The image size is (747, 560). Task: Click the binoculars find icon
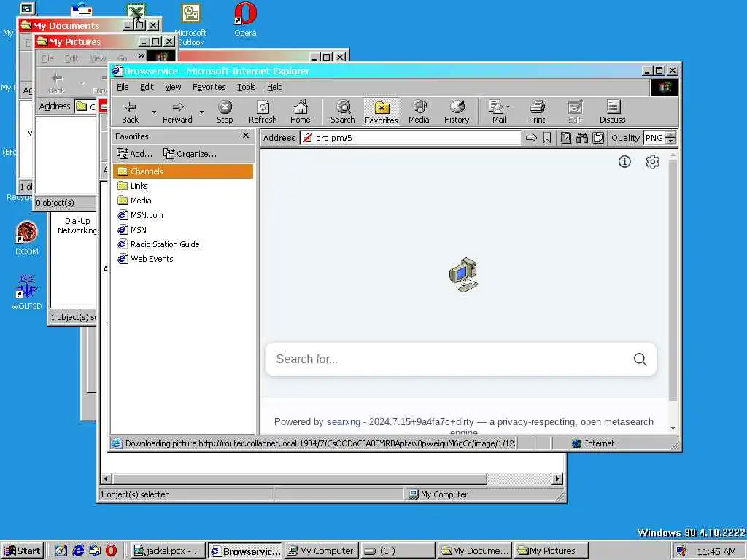[581, 138]
